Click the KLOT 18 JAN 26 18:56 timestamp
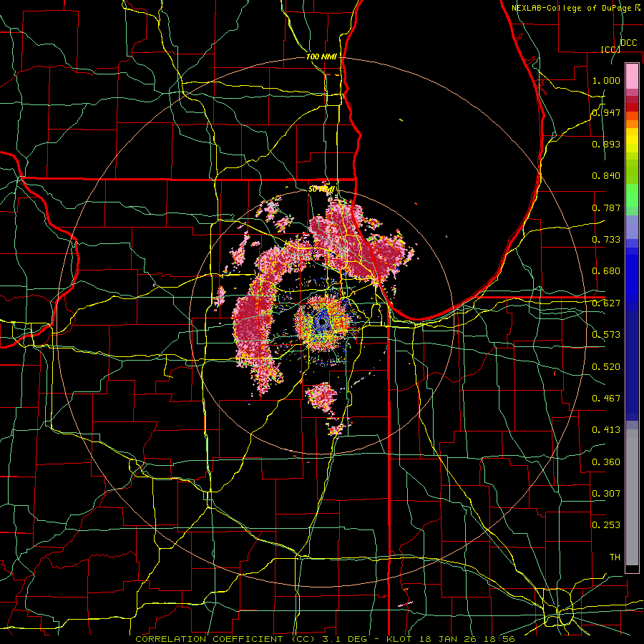644x644 pixels. (x=451, y=639)
